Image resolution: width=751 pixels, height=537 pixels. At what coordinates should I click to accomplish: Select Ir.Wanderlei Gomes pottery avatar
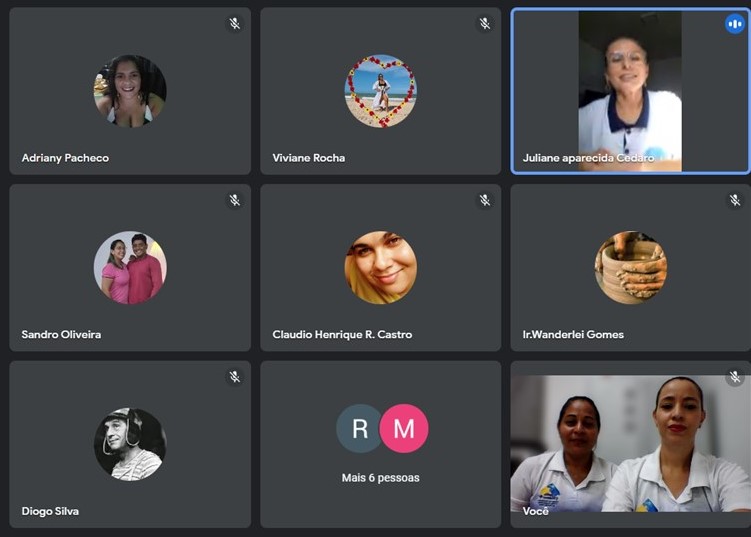(x=631, y=267)
